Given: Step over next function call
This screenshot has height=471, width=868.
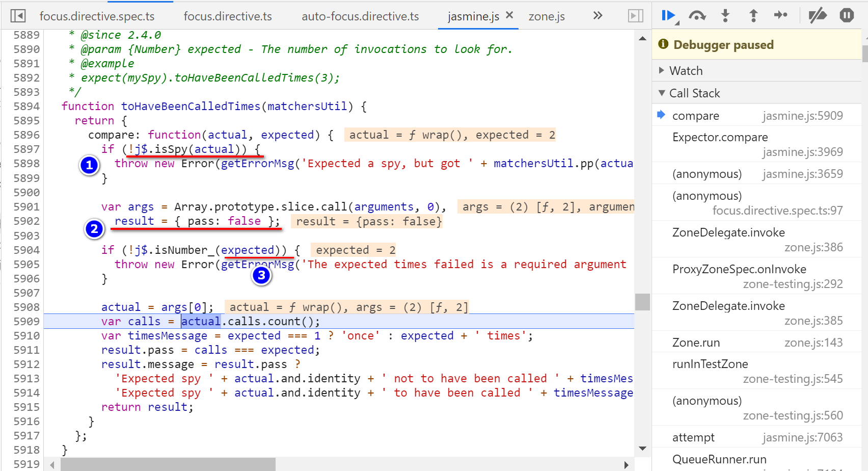Looking at the screenshot, I should (x=697, y=16).
